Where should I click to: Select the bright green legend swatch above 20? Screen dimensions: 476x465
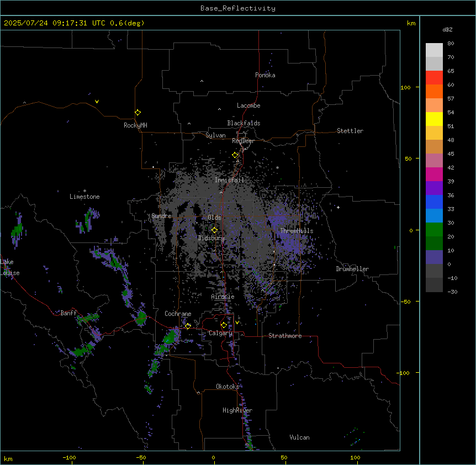pyautogui.click(x=434, y=230)
